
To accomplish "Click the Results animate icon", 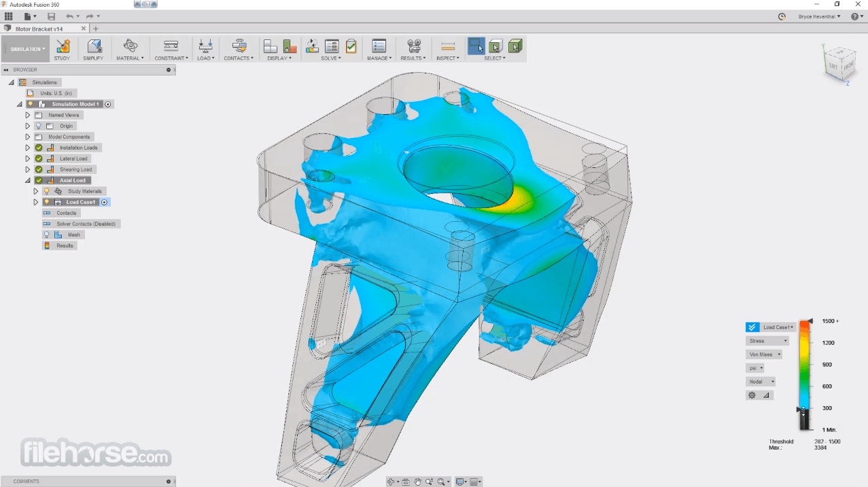I will click(x=413, y=46).
